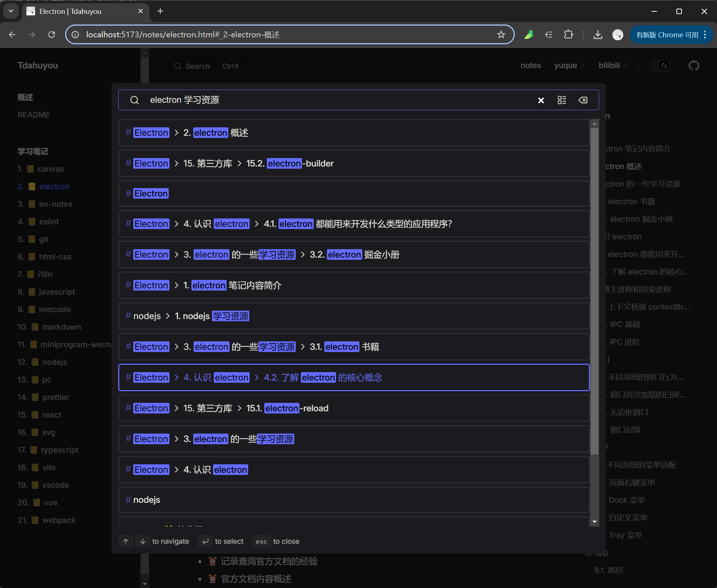
Task: Open the tab search dropdown arrow
Action: (x=11, y=11)
